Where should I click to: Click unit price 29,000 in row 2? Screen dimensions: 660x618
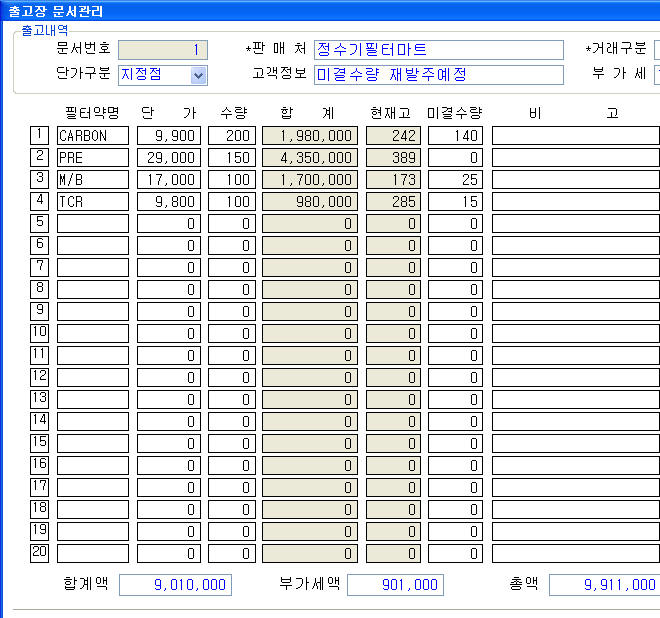(x=169, y=157)
